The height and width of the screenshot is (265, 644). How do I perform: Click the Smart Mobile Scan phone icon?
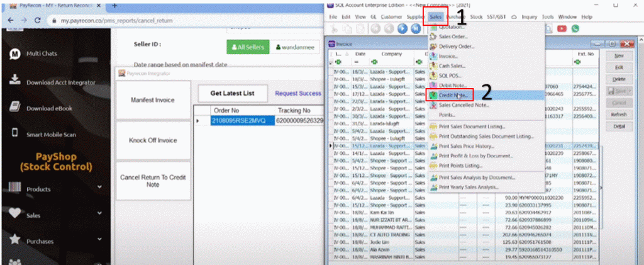point(15,133)
